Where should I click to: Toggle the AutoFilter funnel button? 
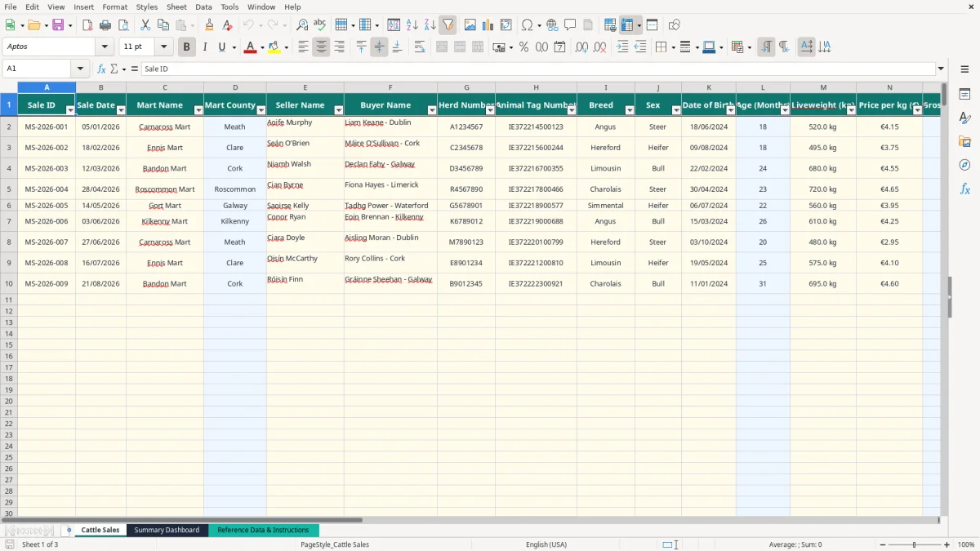tap(448, 25)
